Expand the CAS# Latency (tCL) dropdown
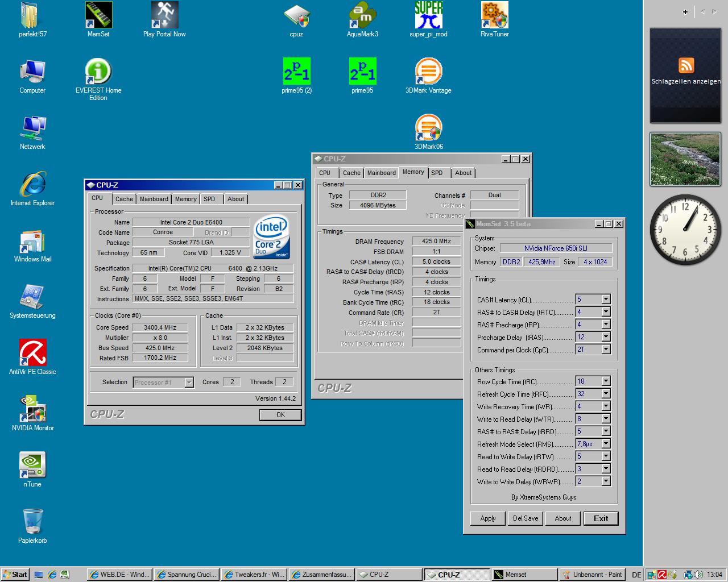 (x=606, y=300)
